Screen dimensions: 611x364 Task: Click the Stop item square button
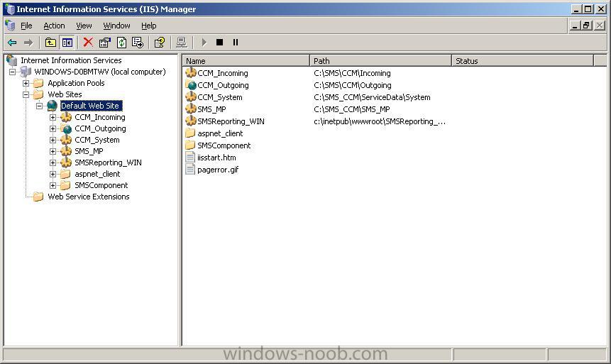point(220,43)
